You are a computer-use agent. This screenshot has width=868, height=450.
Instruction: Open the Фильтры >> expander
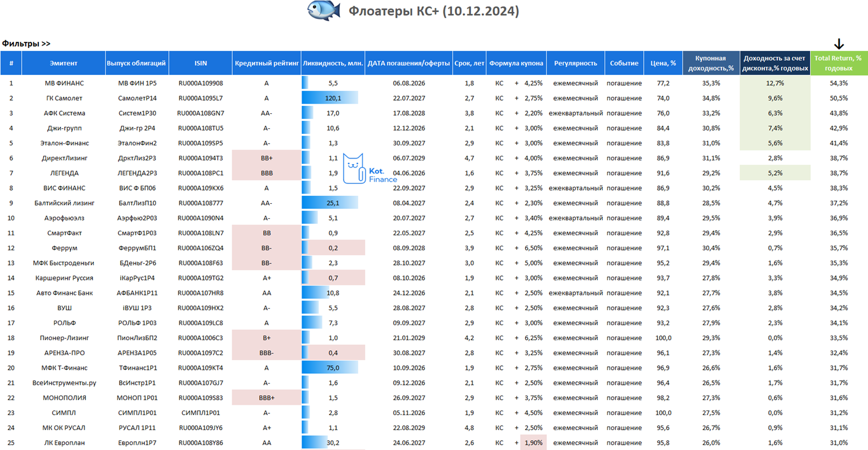click(x=26, y=44)
